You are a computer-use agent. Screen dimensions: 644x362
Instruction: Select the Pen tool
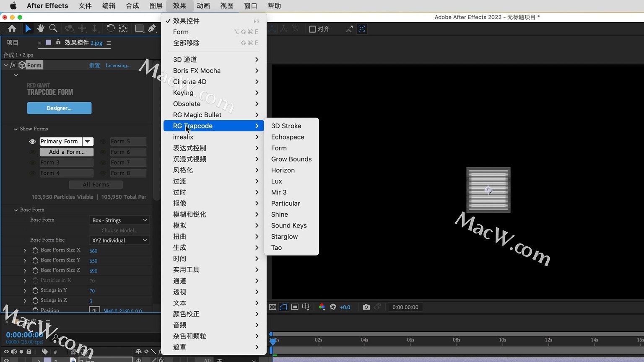pos(152,28)
